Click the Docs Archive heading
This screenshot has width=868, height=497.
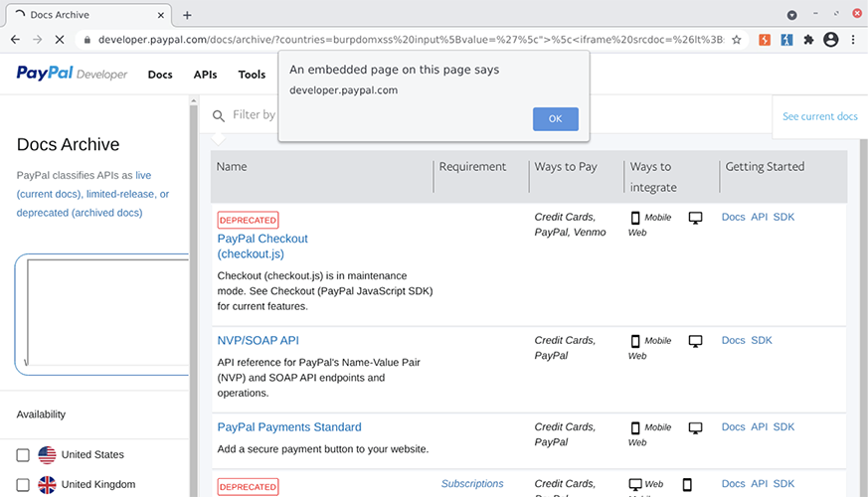(x=68, y=144)
